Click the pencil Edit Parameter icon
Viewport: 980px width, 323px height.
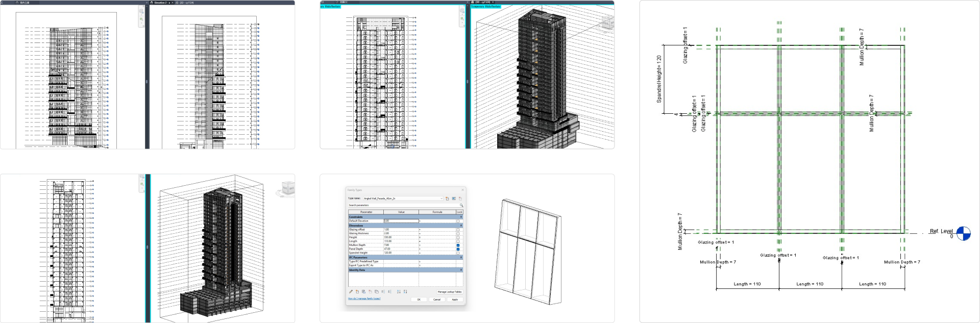(x=351, y=292)
